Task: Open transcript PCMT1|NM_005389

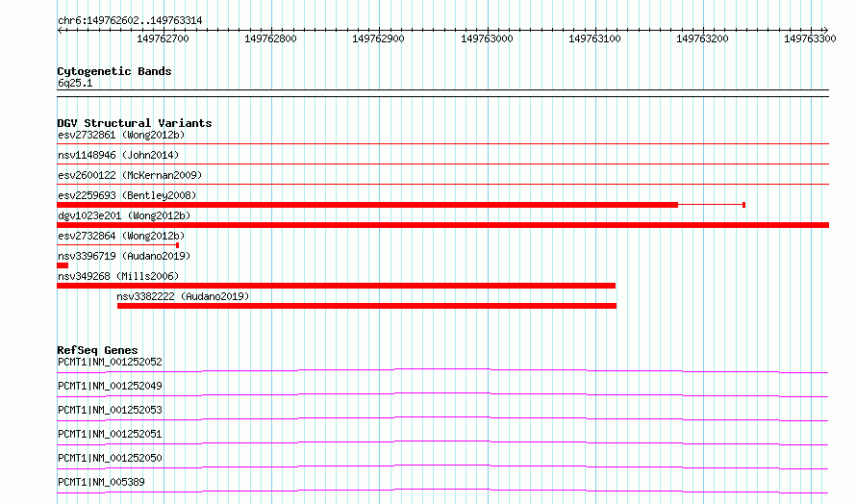Action: [x=101, y=482]
